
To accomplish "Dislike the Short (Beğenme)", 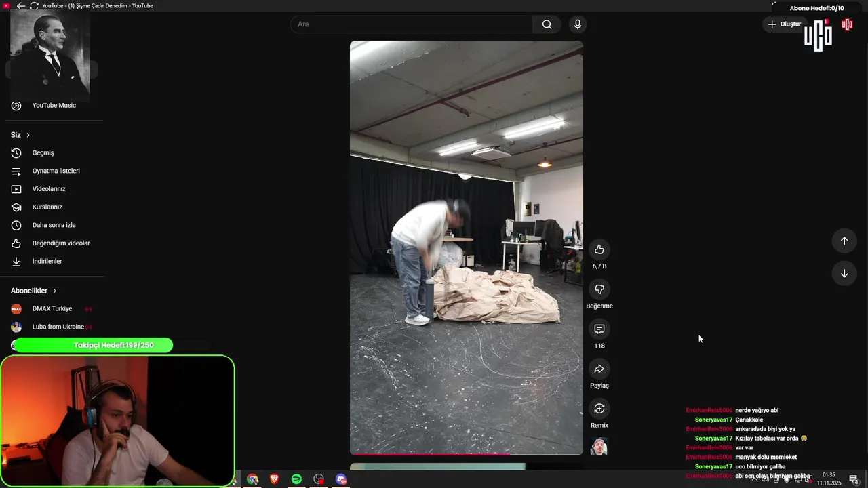I will pyautogui.click(x=599, y=289).
